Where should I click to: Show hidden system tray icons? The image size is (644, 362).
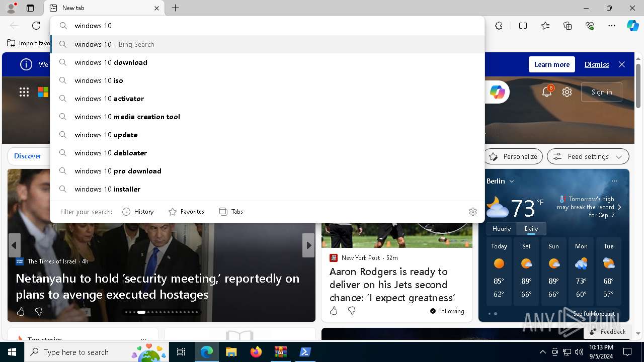coord(542,352)
